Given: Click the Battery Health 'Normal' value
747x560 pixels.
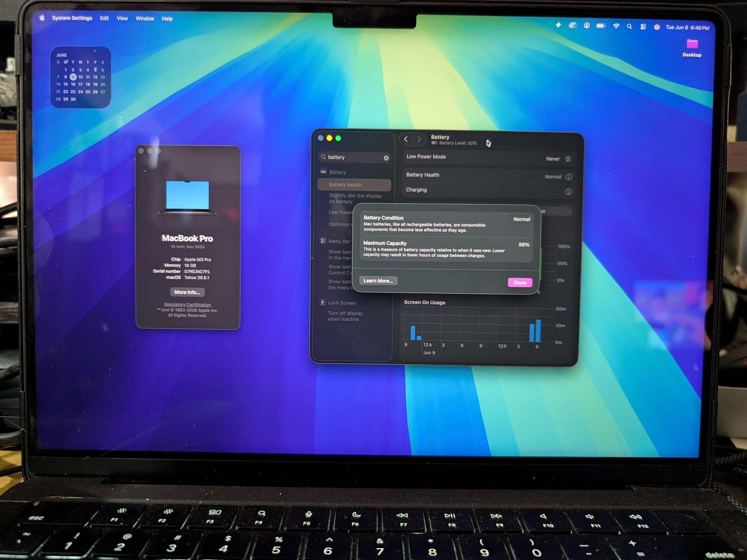Looking at the screenshot, I should coord(553,177).
